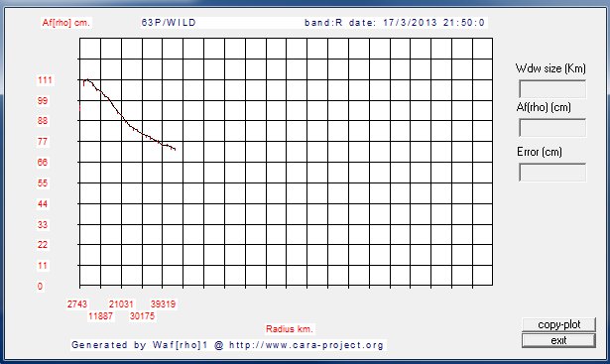
Task: Click the end of the plotted curve
Action: [175, 150]
